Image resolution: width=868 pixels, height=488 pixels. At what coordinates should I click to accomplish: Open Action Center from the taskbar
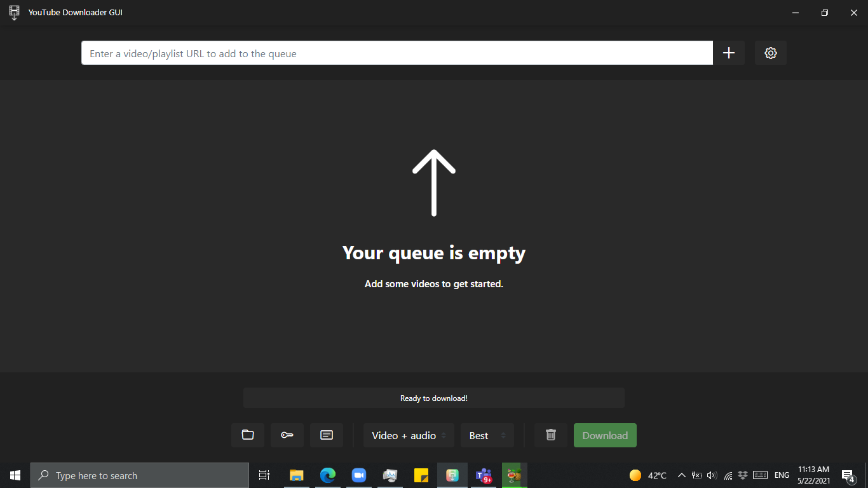(848, 475)
